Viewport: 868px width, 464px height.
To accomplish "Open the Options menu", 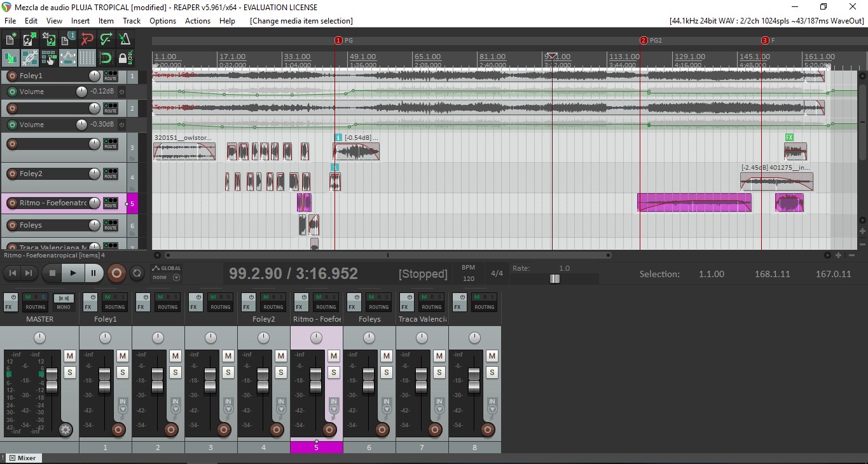I will (163, 21).
